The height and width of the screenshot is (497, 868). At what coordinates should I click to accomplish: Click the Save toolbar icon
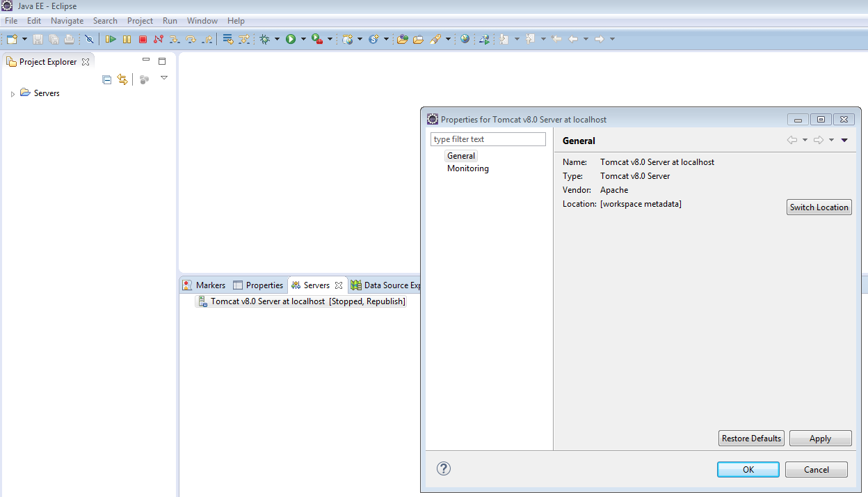38,39
